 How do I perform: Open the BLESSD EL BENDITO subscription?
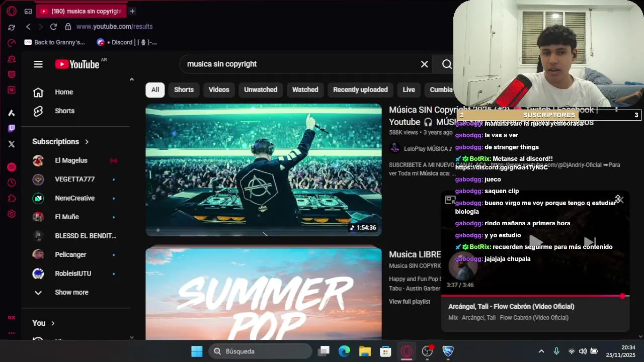coord(75,236)
